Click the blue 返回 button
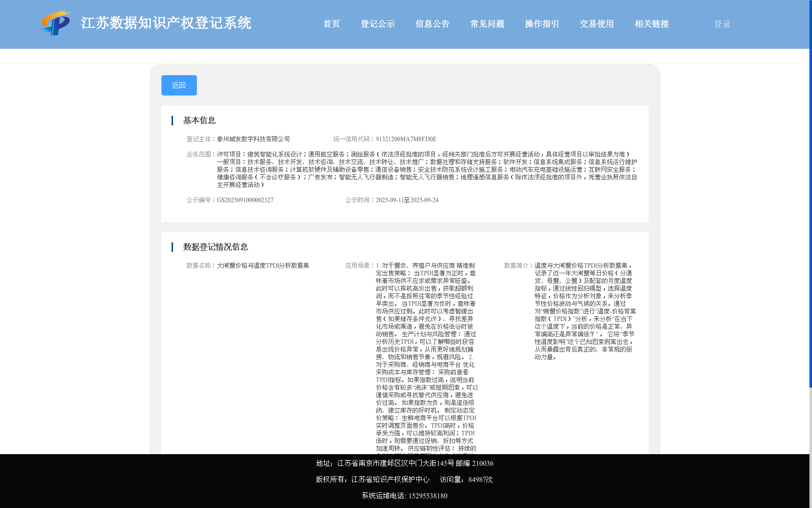This screenshot has height=508, width=812. 179,85
